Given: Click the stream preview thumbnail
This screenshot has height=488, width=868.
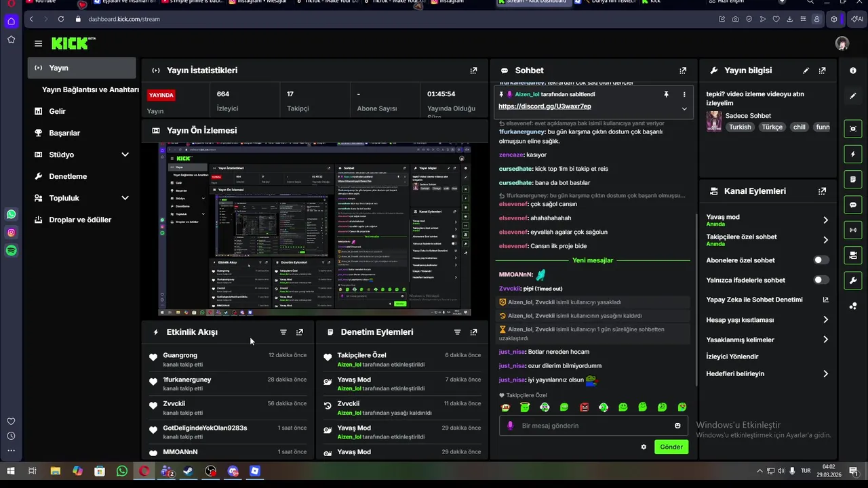Looking at the screenshot, I should coord(315,230).
